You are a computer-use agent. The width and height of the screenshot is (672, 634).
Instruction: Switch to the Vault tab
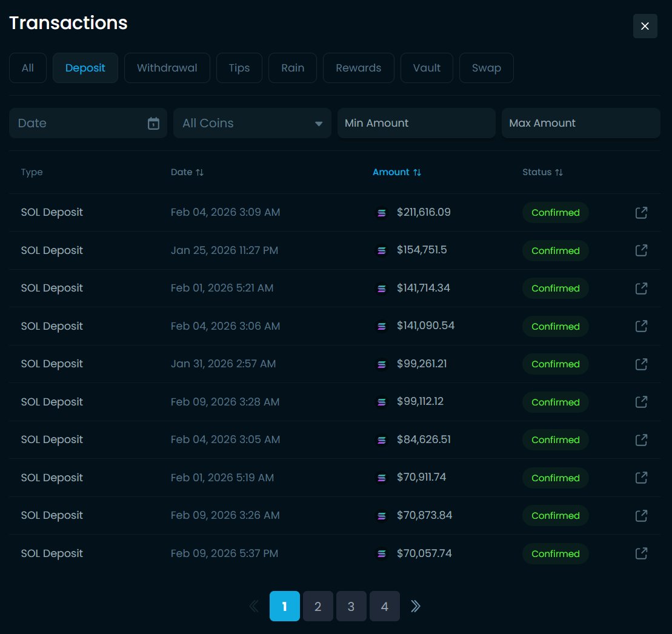coord(427,68)
